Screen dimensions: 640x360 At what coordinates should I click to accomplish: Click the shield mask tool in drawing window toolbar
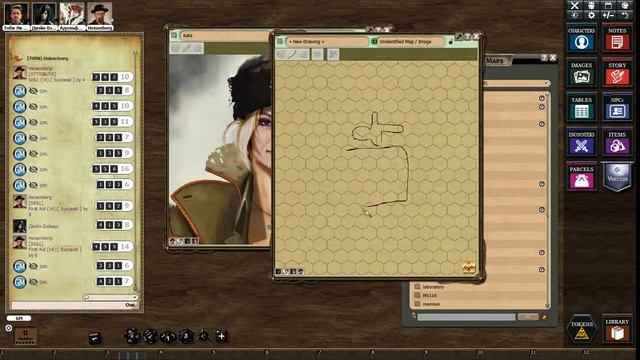coord(281,54)
